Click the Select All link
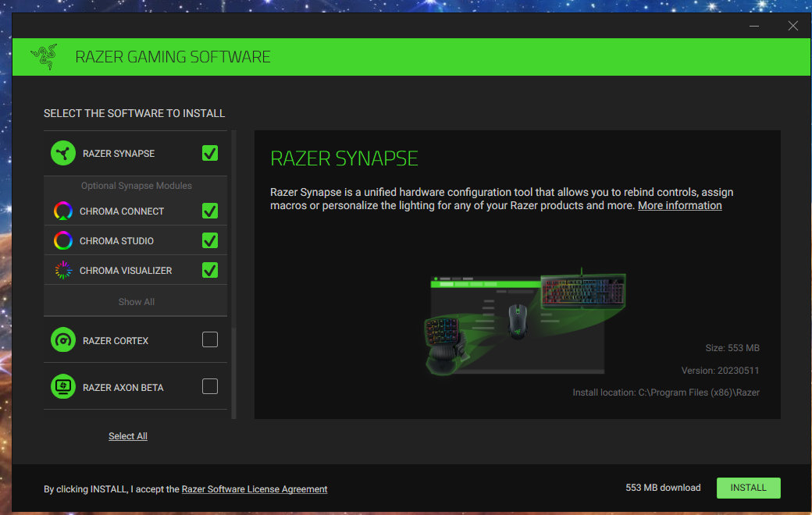The width and height of the screenshot is (812, 515). point(128,436)
